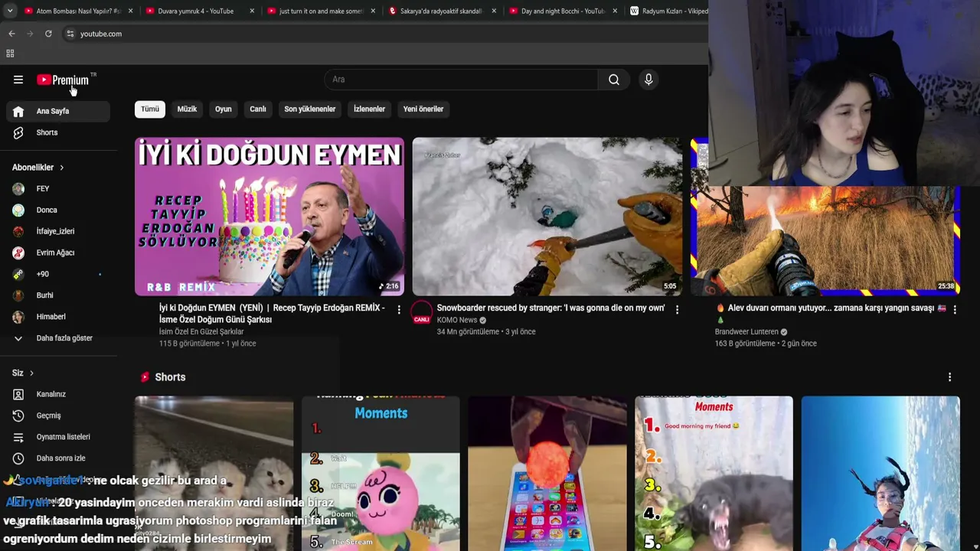Image resolution: width=980 pixels, height=551 pixels.
Task: Open more options for Erdoğan birthday video
Action: point(399,310)
